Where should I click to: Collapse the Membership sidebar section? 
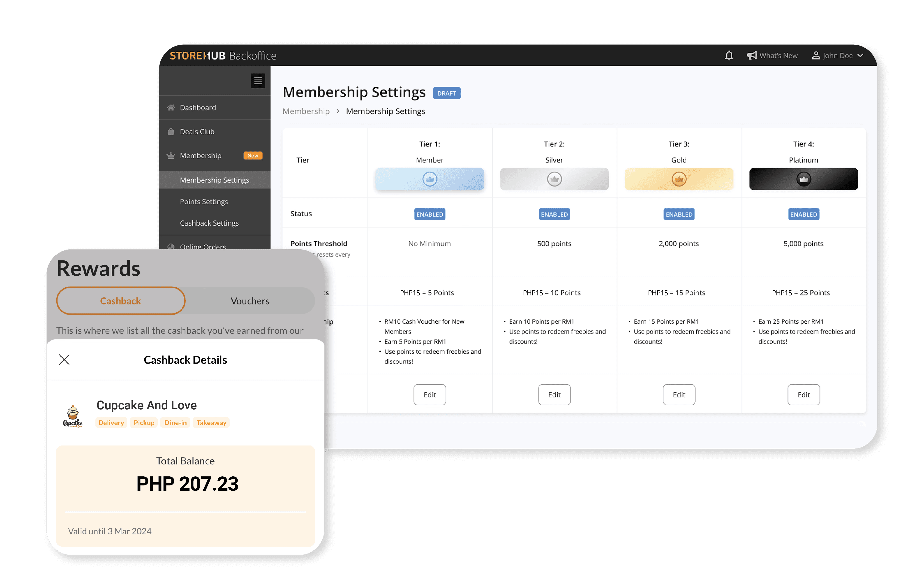click(x=201, y=156)
